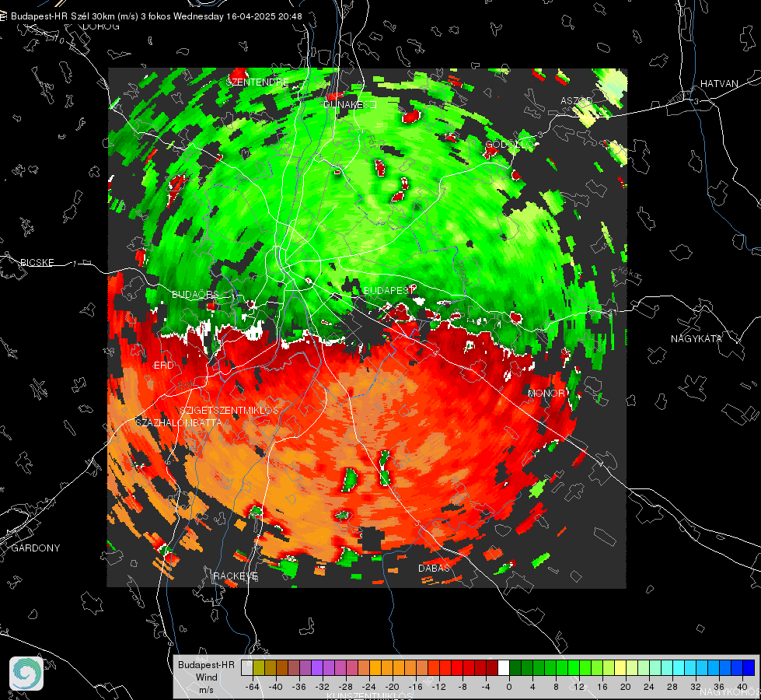Click the radar title text with date 16-04-2025
This screenshot has height=700, width=761.
(156, 16)
